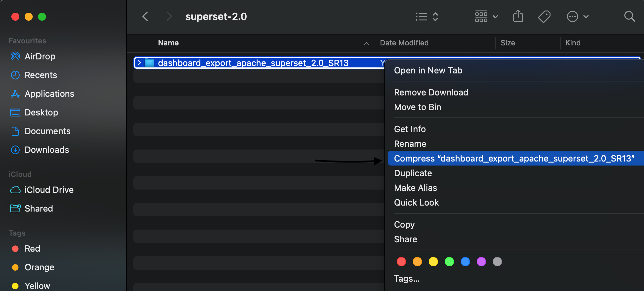644x291 pixels.
Task: Expand the dashboard_export_apache_superset_2.0_SR13 folder disclosure arrow
Action: point(139,63)
